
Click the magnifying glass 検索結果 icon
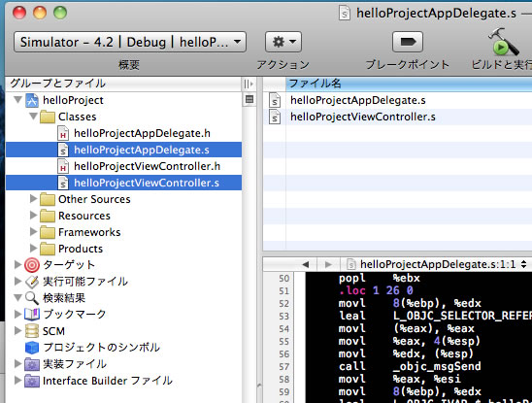32,298
